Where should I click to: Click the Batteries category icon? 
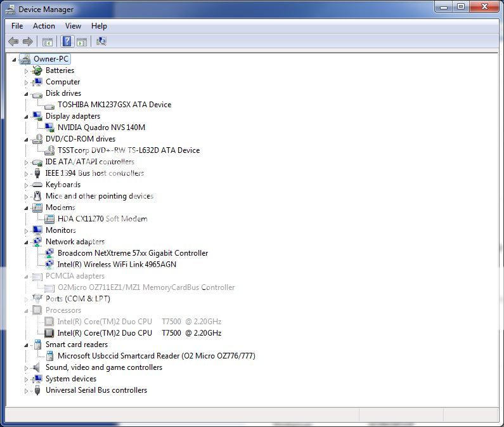[37, 70]
